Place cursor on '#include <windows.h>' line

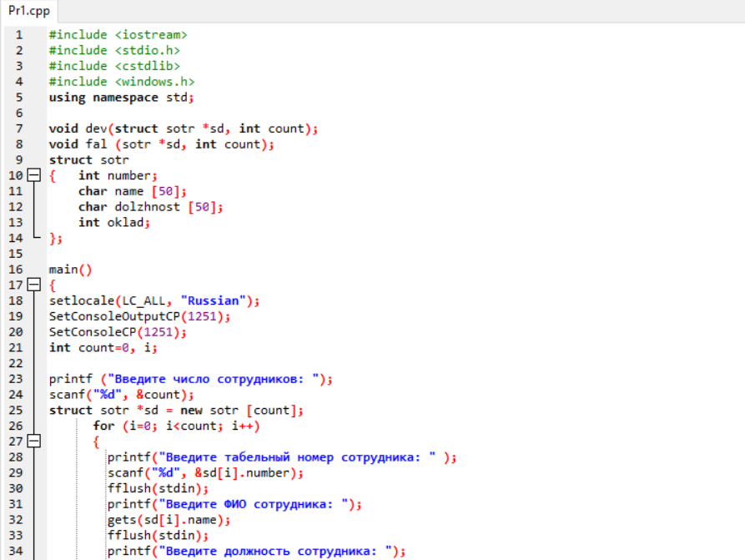point(122,82)
